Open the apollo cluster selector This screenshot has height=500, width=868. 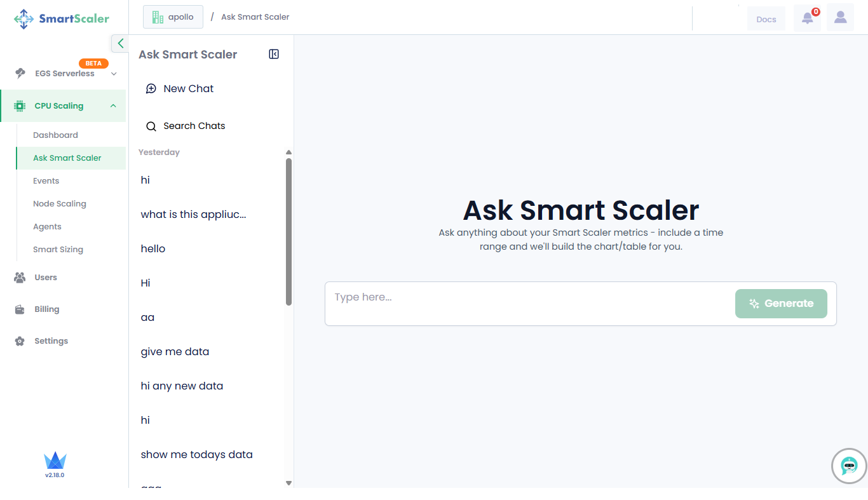(x=173, y=17)
